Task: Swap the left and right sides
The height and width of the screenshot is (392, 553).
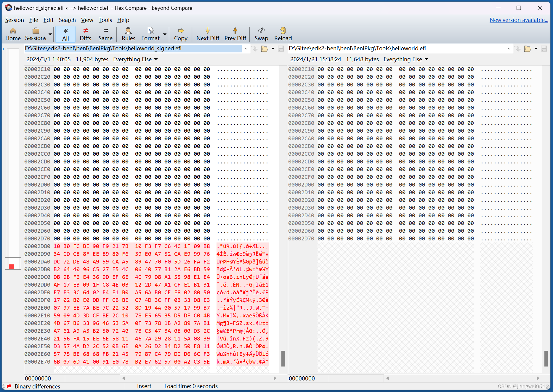Action: click(x=261, y=34)
